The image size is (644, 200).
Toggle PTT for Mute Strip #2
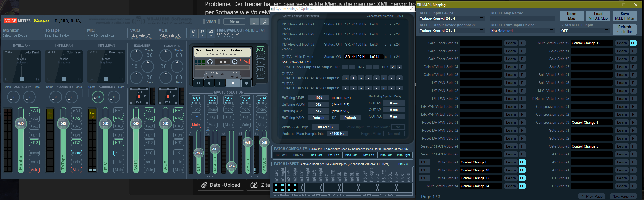pyautogui.click(x=424, y=170)
